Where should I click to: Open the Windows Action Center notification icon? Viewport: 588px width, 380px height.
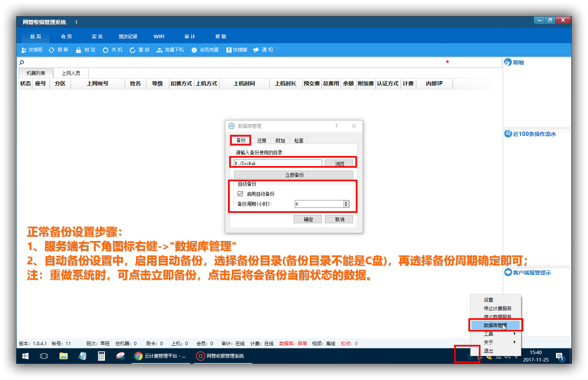tap(560, 356)
